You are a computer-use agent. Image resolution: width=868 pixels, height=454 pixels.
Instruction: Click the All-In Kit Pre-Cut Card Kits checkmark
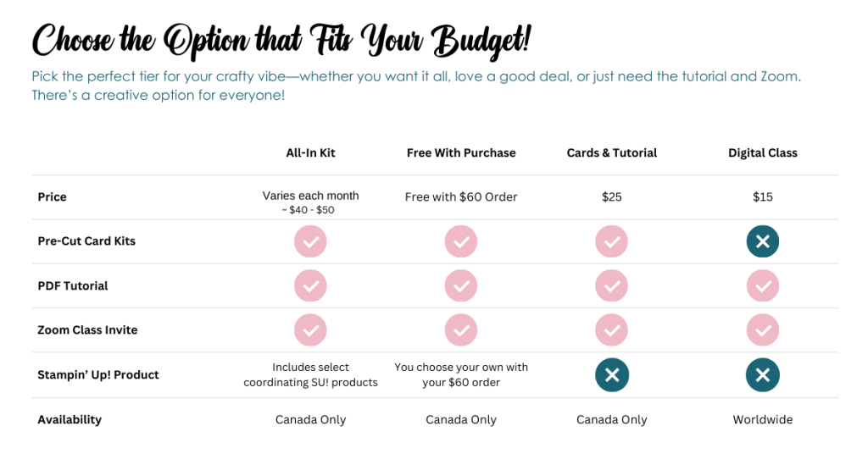(310, 241)
